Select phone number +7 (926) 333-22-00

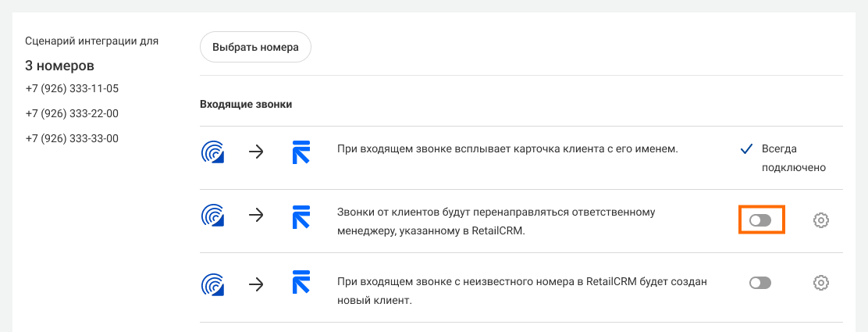point(72,113)
